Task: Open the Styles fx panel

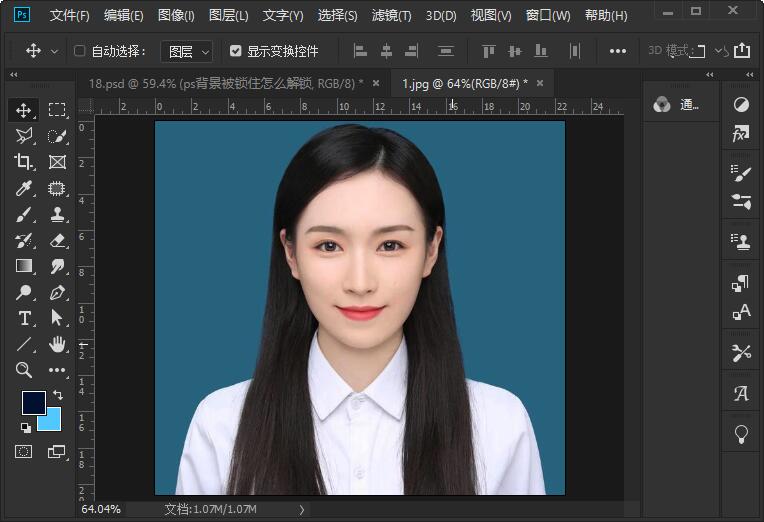Action: [741, 133]
